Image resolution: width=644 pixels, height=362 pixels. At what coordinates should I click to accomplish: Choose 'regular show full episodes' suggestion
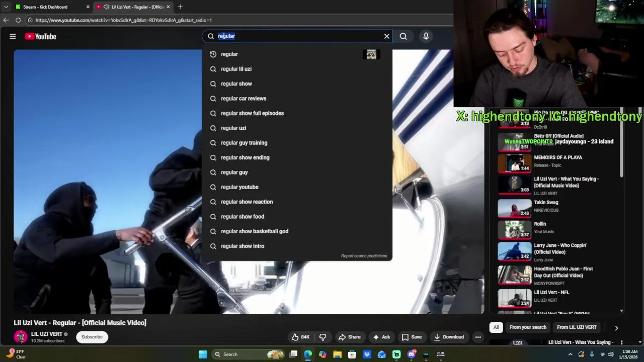click(x=297, y=113)
